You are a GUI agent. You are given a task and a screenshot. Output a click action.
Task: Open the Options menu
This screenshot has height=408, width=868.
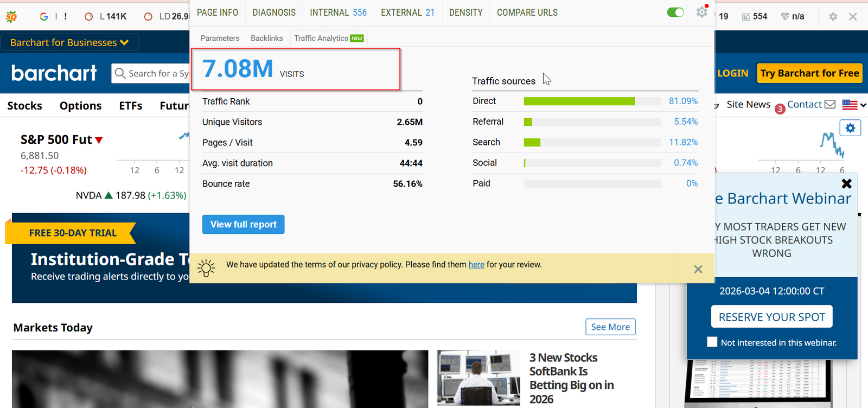(80, 105)
